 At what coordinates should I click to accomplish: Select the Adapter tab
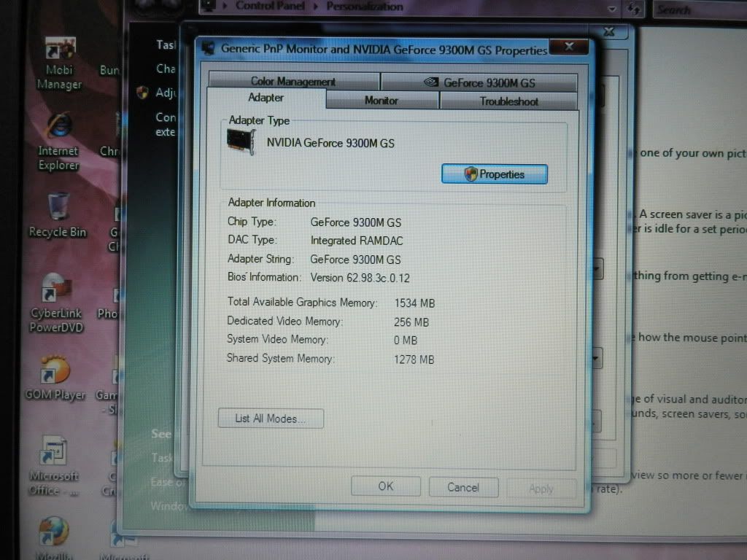point(266,98)
